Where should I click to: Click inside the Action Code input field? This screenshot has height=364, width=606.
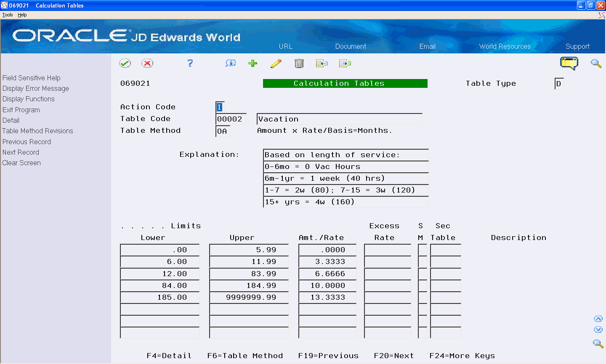220,107
